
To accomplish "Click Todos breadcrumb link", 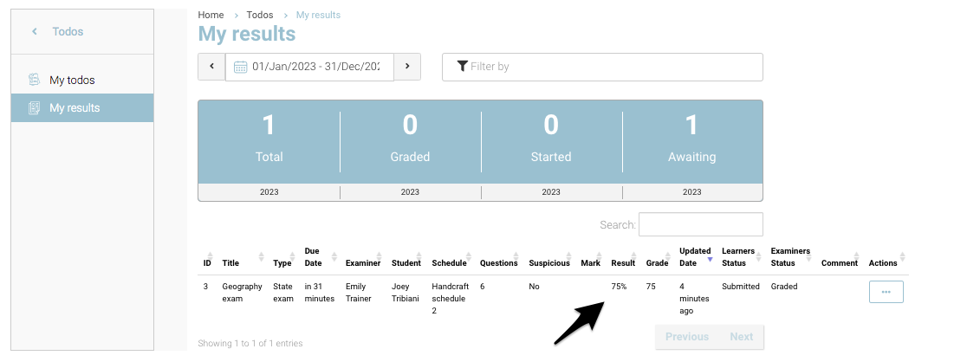I will 260,15.
